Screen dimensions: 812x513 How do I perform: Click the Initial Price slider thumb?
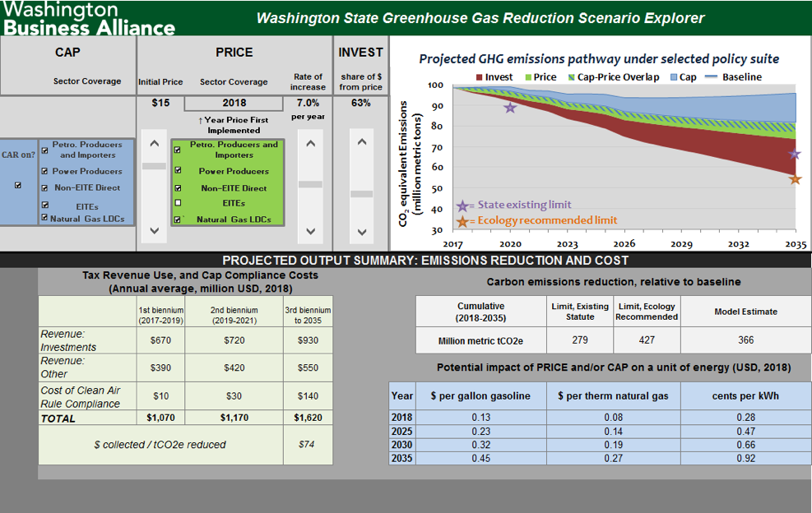point(154,166)
